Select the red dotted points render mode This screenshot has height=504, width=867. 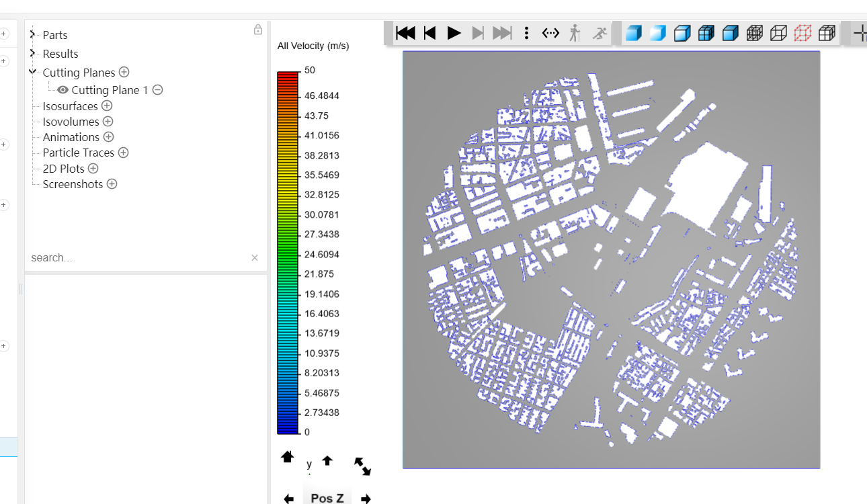pyautogui.click(x=802, y=33)
